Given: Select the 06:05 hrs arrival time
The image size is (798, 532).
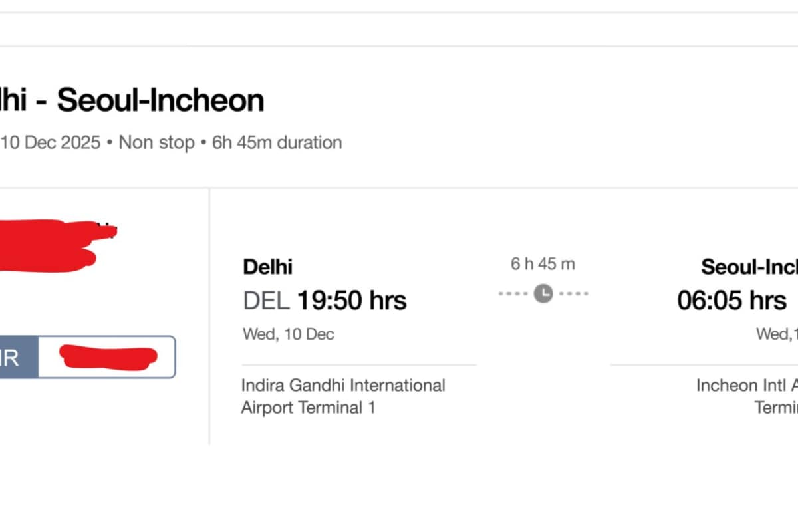Looking at the screenshot, I should click(731, 301).
